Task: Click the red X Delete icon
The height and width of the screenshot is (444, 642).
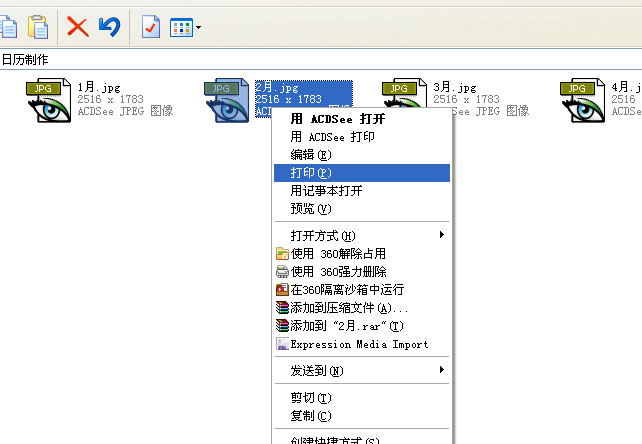Action: click(x=77, y=27)
